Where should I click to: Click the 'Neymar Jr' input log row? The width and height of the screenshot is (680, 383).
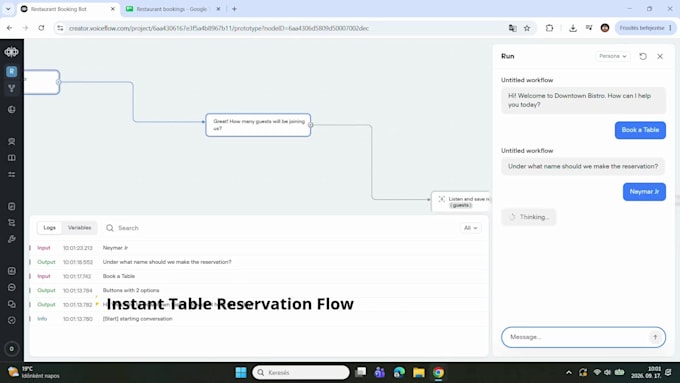[258, 248]
